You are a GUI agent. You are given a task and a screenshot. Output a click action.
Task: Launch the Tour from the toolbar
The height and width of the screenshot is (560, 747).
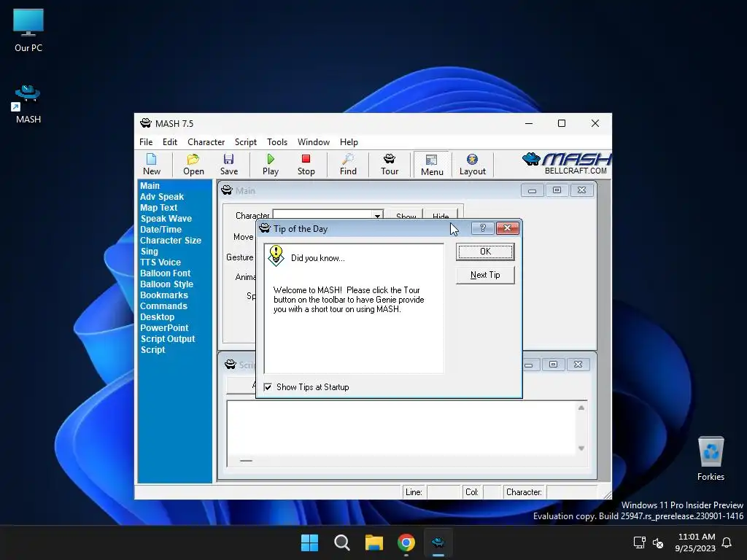(390, 164)
